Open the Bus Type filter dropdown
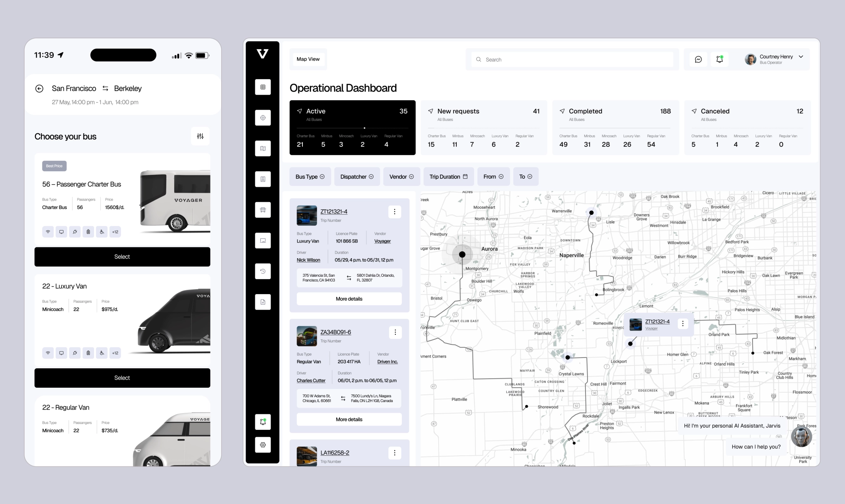This screenshot has height=504, width=845. click(310, 177)
